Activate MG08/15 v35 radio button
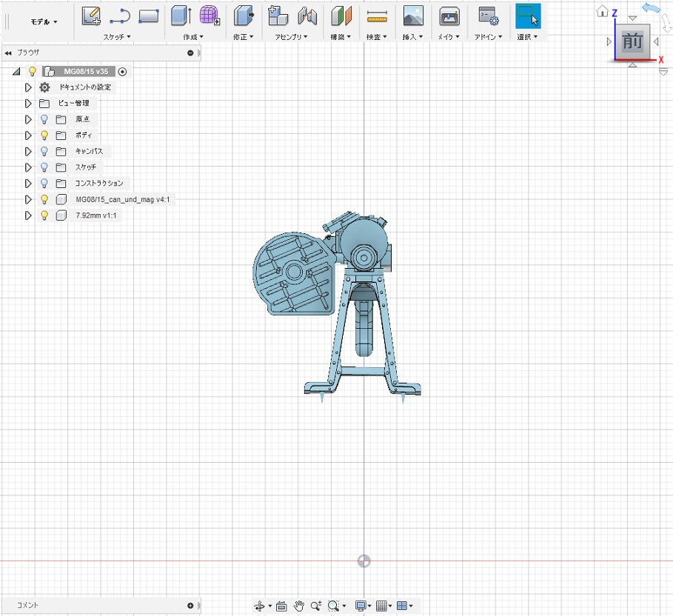673x616 pixels. coord(123,72)
